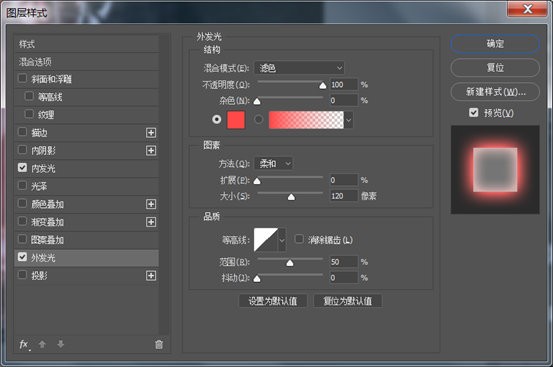Screen dimensions: 553x367
Task: Select the gradient fill radio button
Action: [x=259, y=120]
